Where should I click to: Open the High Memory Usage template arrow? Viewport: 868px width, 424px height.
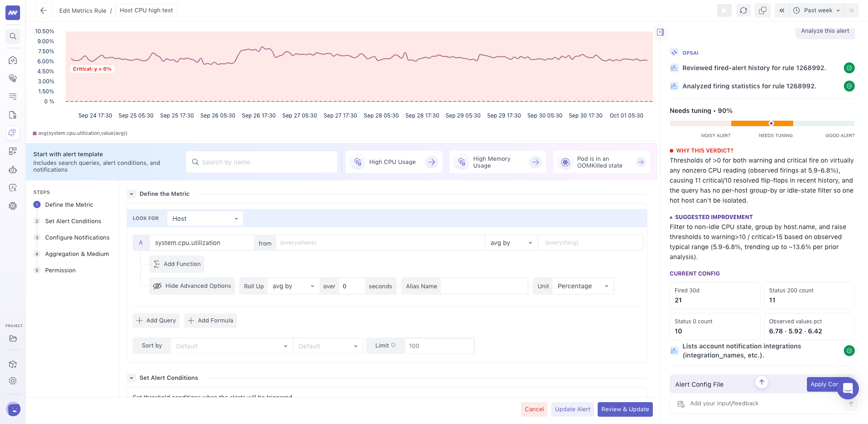[535, 162]
